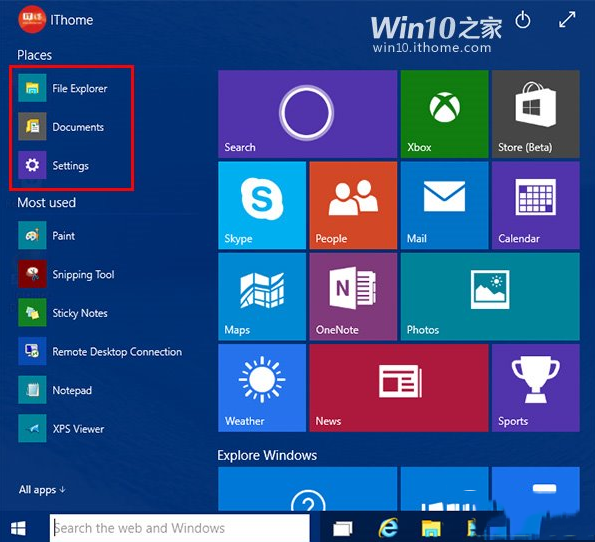Open the IThome user account menu
Image resolution: width=595 pixels, height=542 pixels.
(55, 20)
